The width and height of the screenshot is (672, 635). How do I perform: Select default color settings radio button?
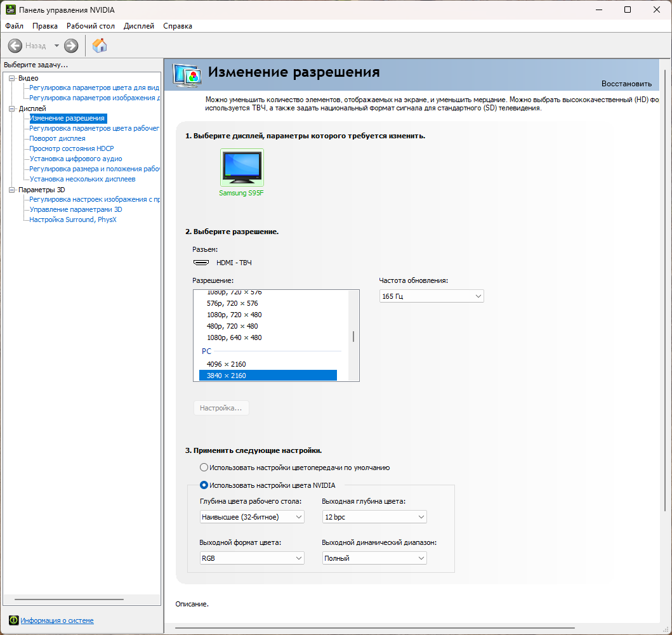(204, 468)
